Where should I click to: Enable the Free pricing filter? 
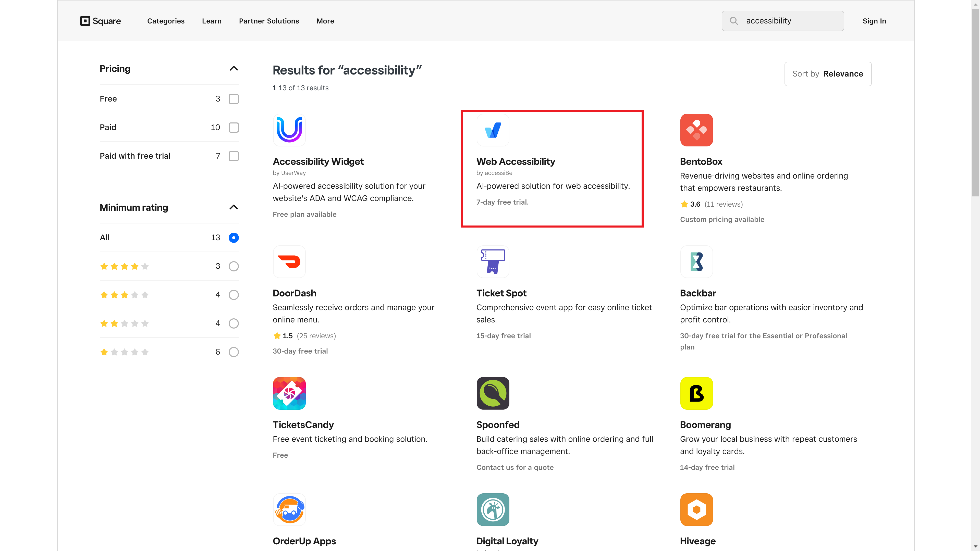[233, 98]
